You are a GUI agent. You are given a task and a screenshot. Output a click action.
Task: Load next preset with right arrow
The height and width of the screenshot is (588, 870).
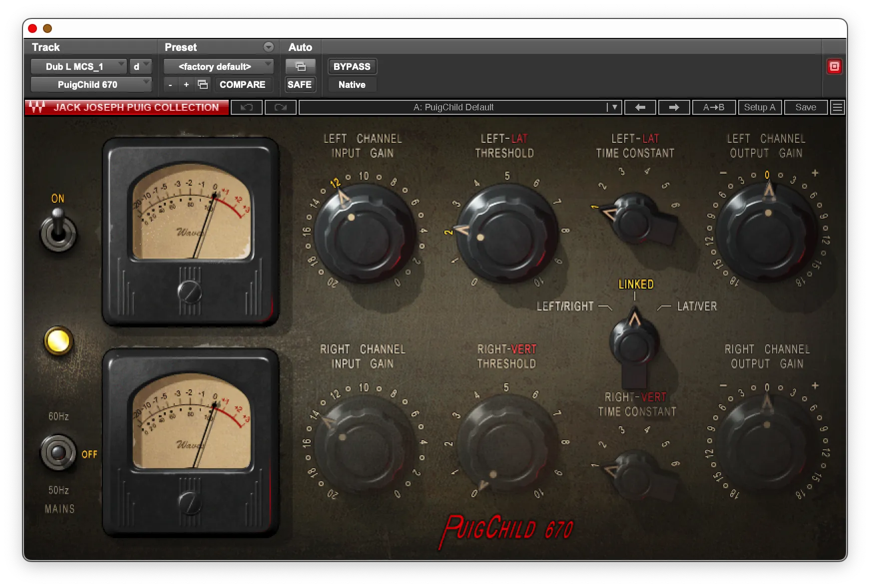674,107
